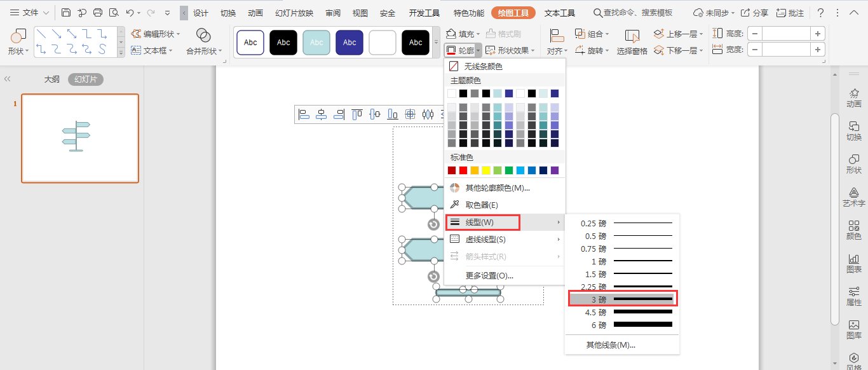Switch to the outline (大纲) view tab
Image resolution: width=868 pixels, height=370 pixels.
[x=51, y=79]
